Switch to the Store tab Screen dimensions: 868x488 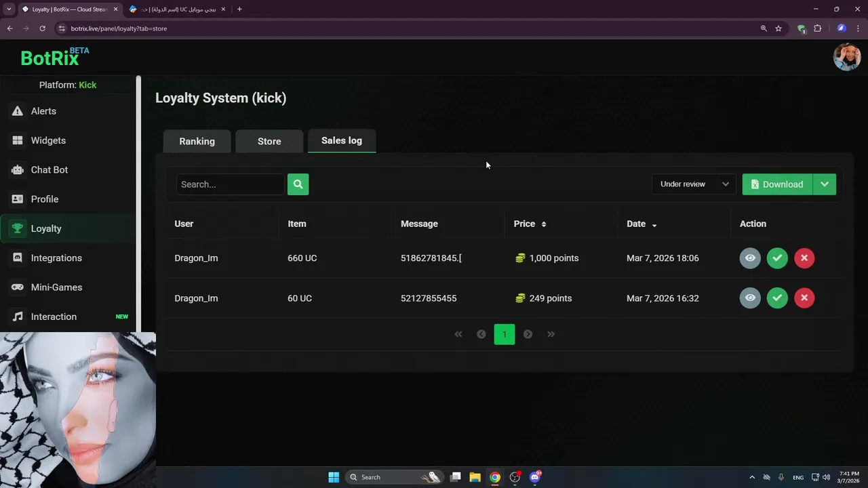coord(269,141)
